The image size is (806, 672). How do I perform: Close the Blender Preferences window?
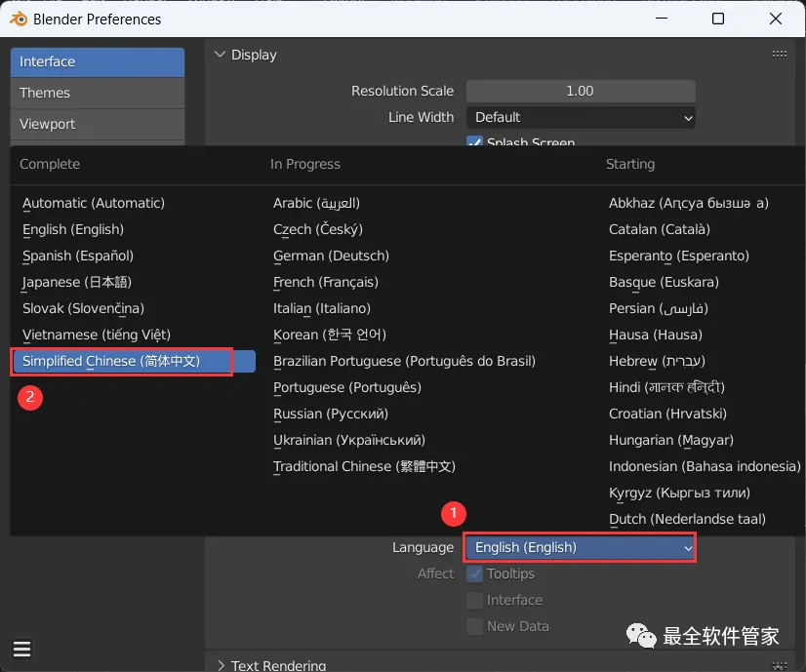(x=776, y=19)
